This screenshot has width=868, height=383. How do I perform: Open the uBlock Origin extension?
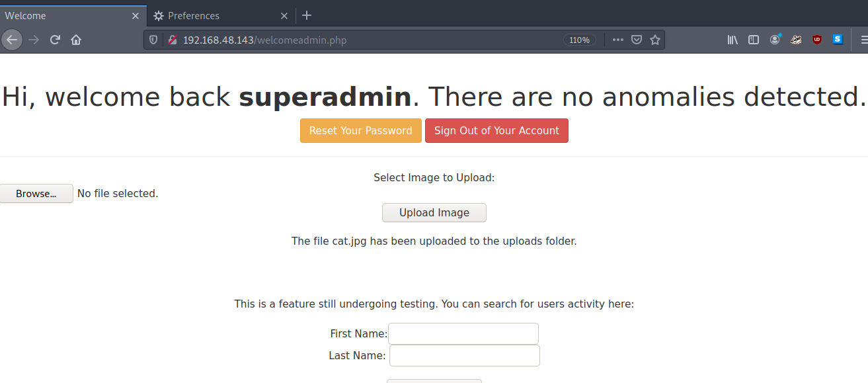pyautogui.click(x=817, y=40)
